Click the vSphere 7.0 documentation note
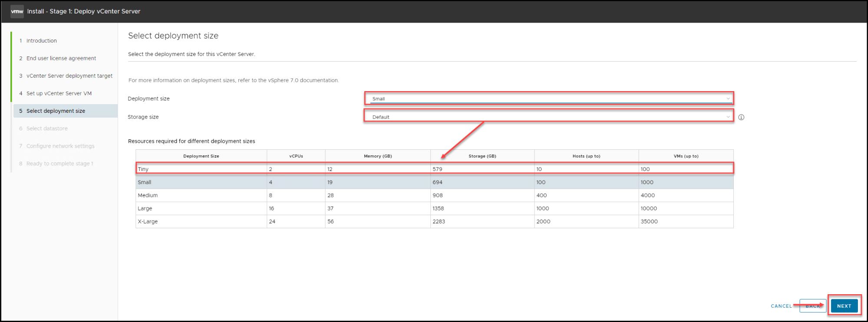868x322 pixels. [234, 80]
